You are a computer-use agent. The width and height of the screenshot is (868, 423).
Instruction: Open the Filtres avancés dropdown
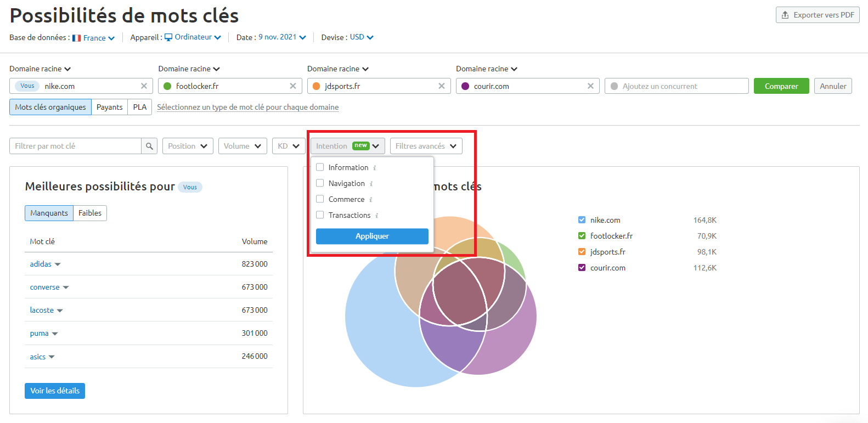point(426,146)
